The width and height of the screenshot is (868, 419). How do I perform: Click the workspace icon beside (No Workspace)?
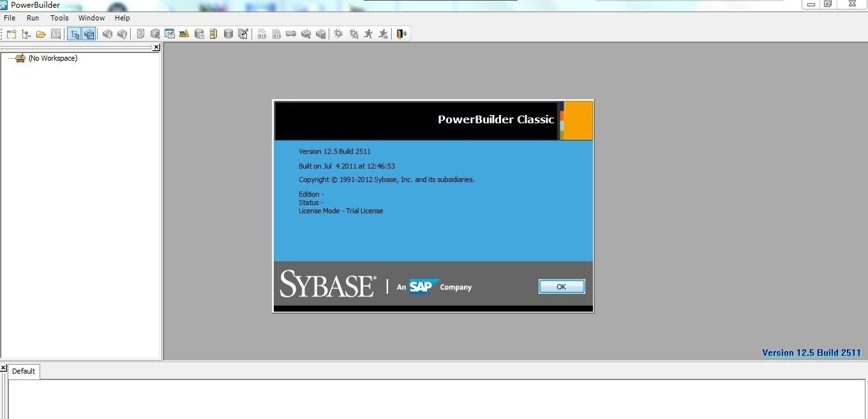tap(20, 58)
